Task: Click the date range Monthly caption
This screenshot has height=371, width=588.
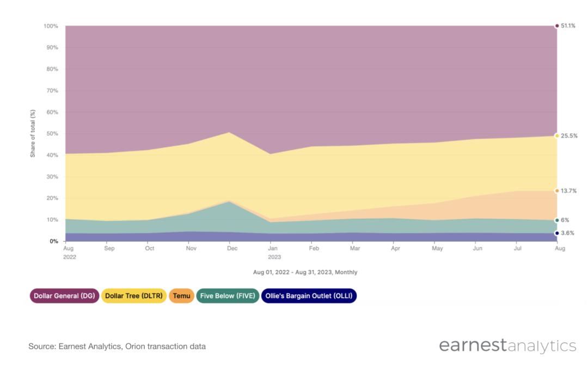Action: pos(305,272)
